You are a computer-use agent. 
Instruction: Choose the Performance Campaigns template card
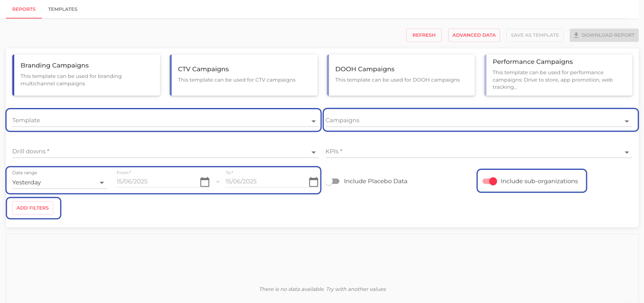click(558, 75)
